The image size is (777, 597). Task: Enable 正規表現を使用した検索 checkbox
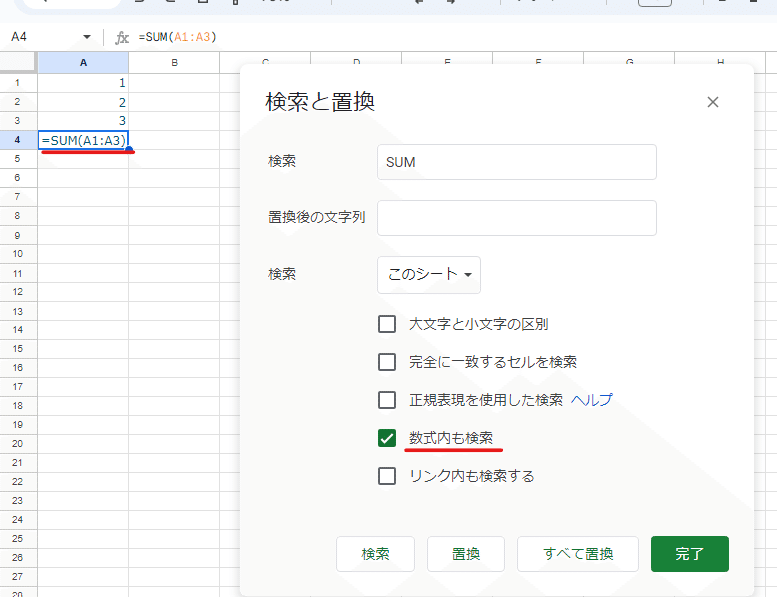(387, 400)
